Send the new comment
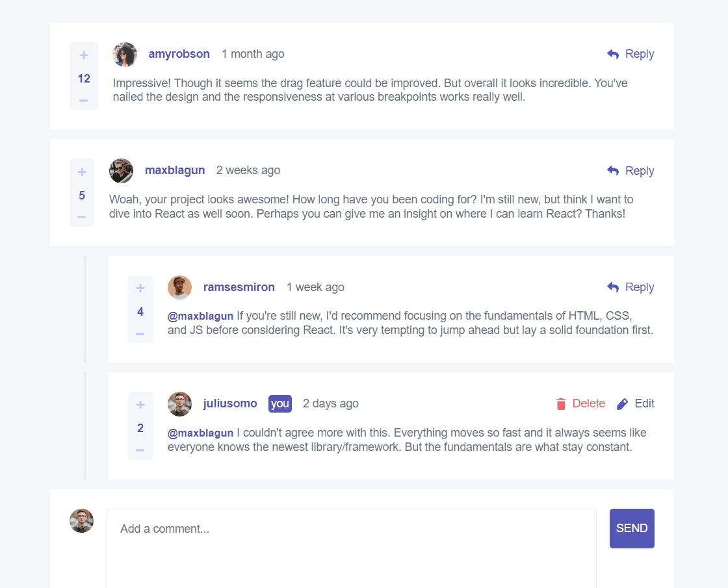 (632, 528)
